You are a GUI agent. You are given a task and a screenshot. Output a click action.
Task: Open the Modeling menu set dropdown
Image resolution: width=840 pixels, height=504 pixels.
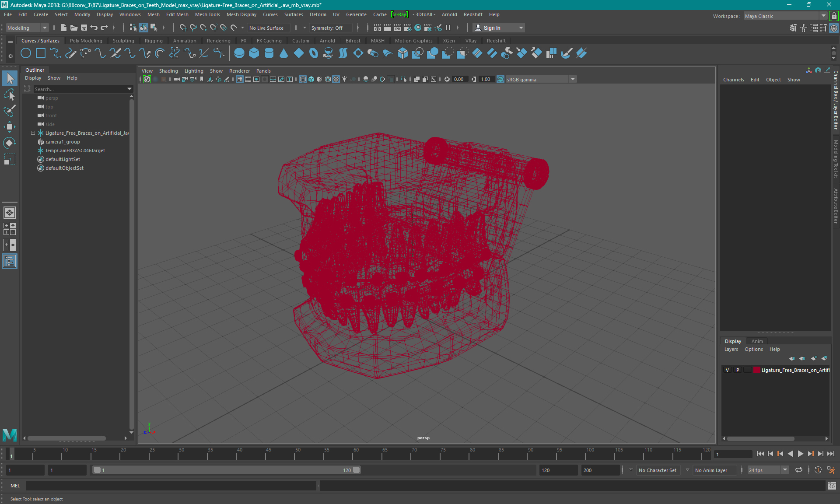tap(27, 28)
